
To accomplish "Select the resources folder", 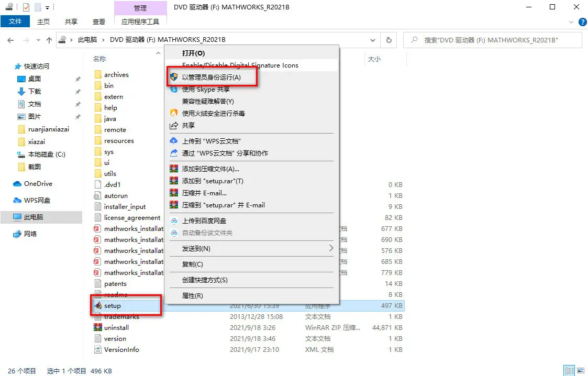I will (119, 140).
